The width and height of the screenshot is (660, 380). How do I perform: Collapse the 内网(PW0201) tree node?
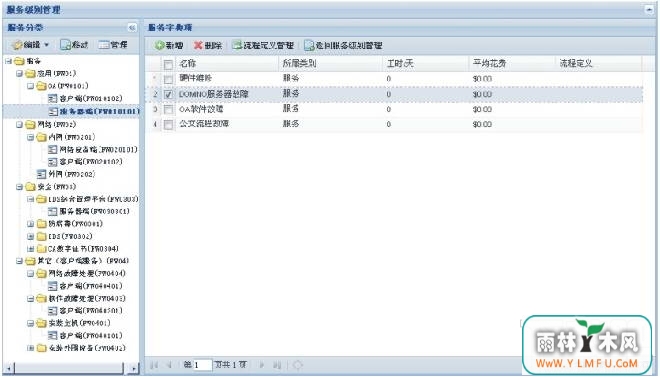(30, 137)
